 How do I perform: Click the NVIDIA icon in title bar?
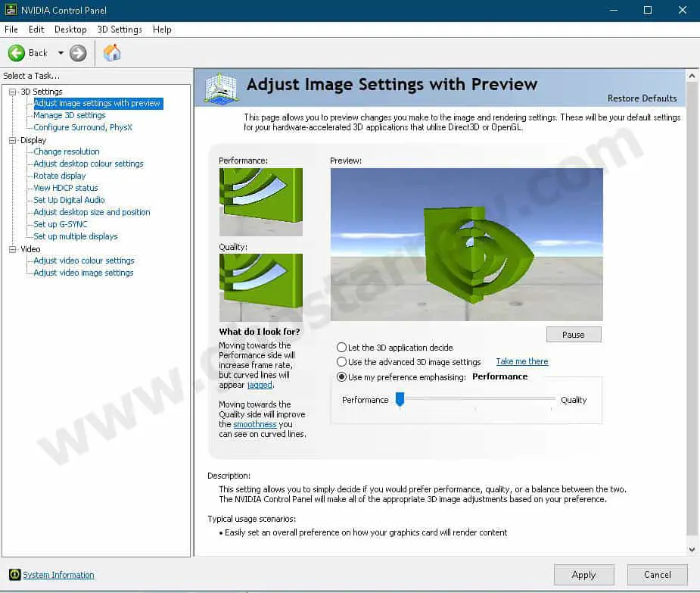coord(11,10)
